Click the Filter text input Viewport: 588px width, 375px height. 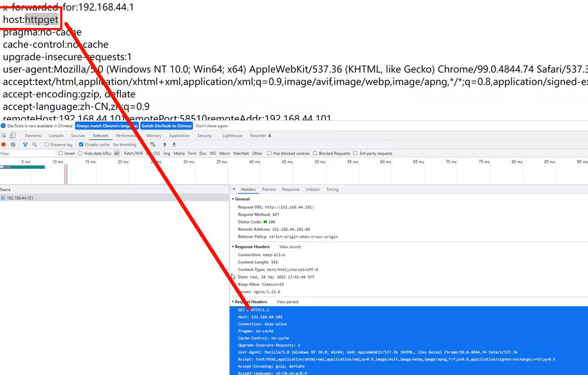(x=27, y=154)
